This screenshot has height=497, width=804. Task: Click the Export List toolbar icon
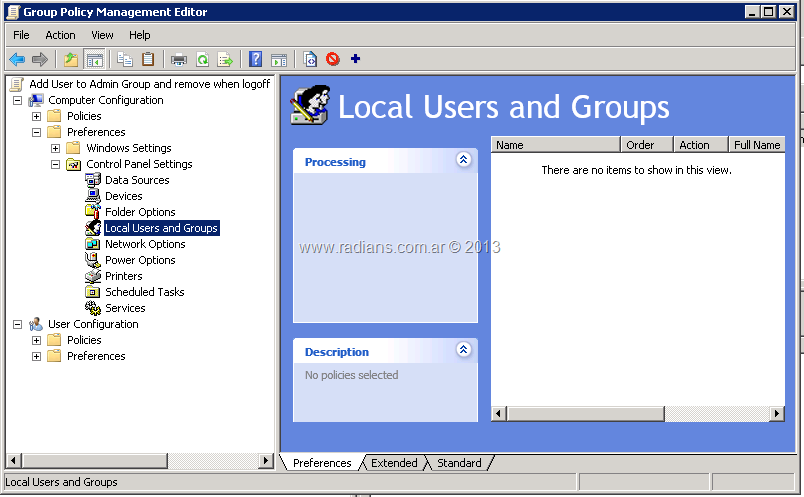point(225,59)
